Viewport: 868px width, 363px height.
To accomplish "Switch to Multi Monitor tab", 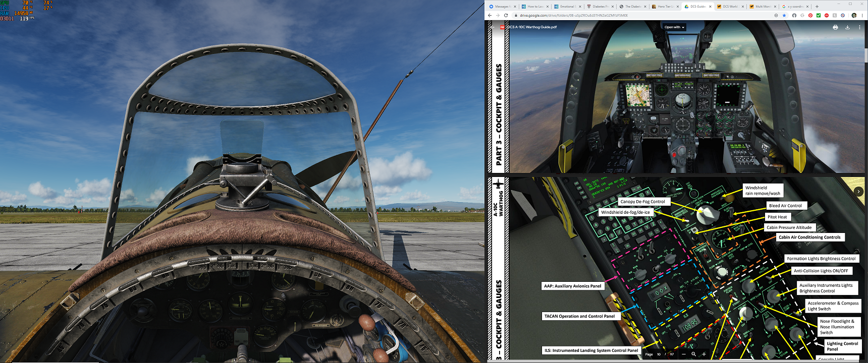I will (763, 7).
